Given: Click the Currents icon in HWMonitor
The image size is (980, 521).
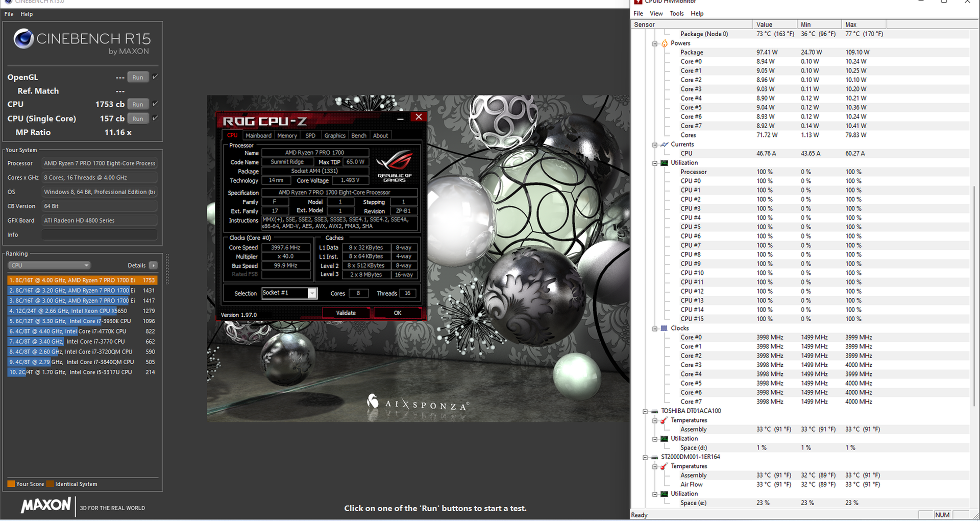Looking at the screenshot, I should coord(665,145).
